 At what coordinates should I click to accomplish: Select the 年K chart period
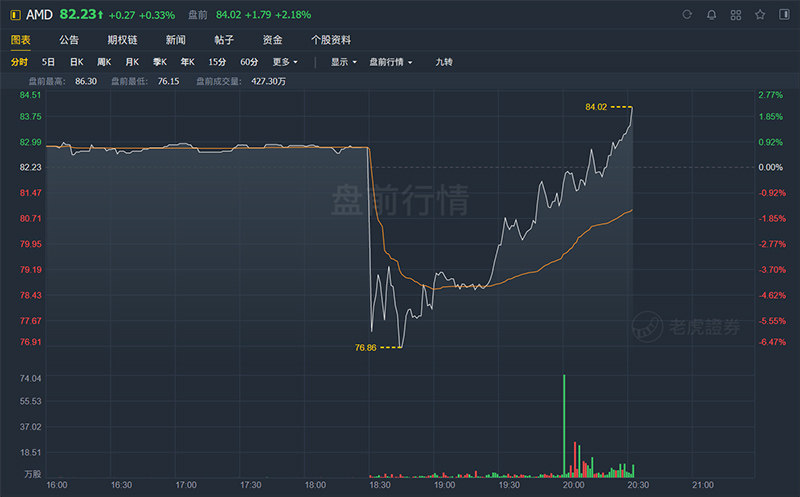click(187, 62)
